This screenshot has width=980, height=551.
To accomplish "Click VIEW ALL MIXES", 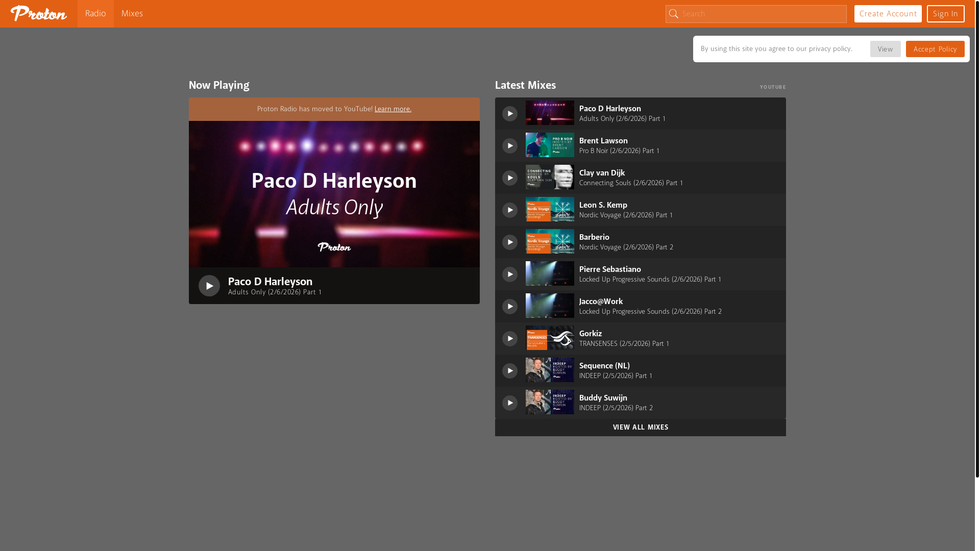I will click(x=641, y=428).
